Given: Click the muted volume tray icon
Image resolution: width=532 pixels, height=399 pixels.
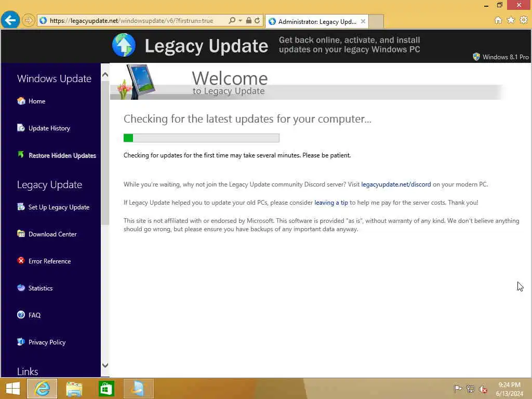Looking at the screenshot, I should click(483, 389).
